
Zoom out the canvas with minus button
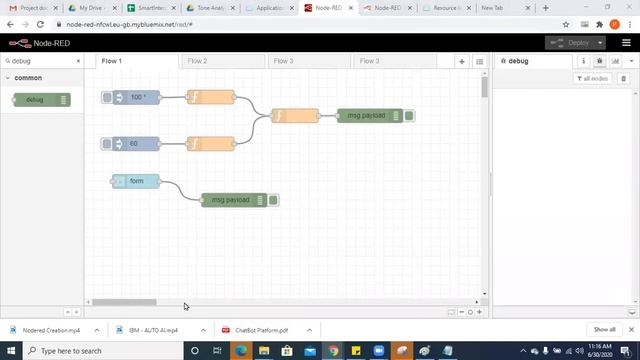click(462, 312)
